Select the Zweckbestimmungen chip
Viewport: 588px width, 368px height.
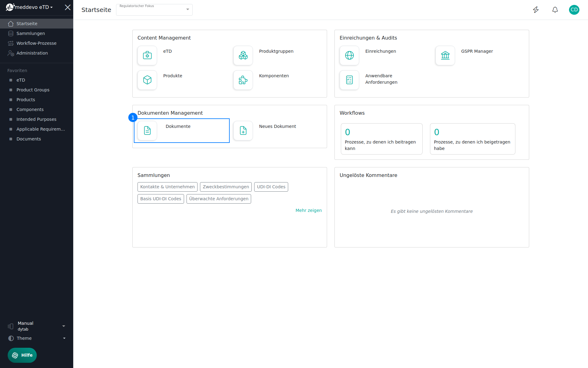(x=226, y=187)
